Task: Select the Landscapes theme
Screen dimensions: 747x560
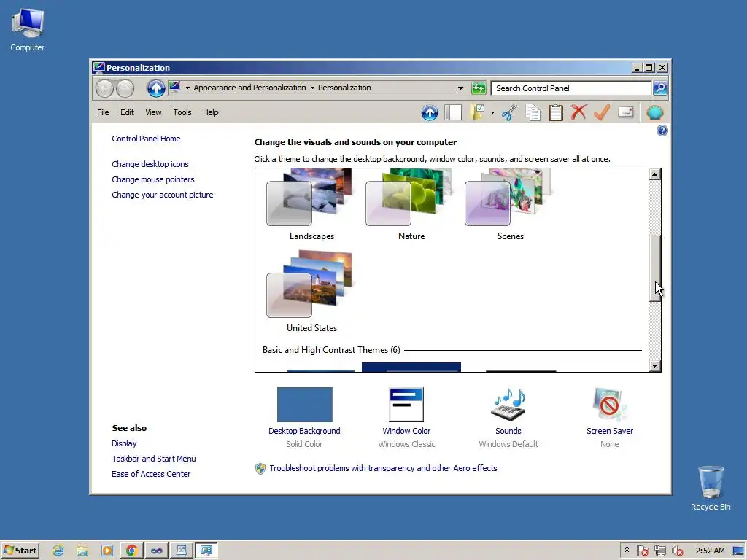Action: tap(311, 205)
